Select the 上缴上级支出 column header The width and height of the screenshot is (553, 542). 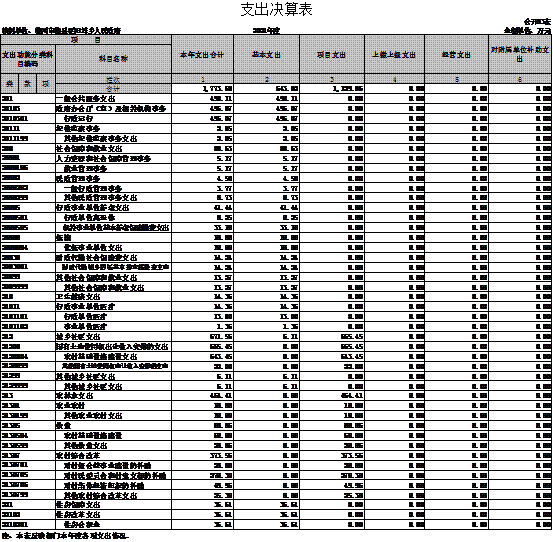tap(395, 54)
